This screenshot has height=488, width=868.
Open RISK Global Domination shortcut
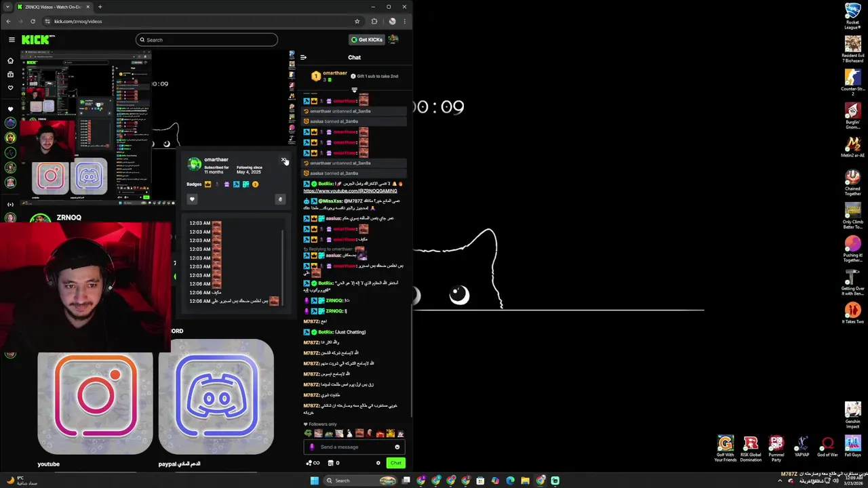tap(751, 448)
